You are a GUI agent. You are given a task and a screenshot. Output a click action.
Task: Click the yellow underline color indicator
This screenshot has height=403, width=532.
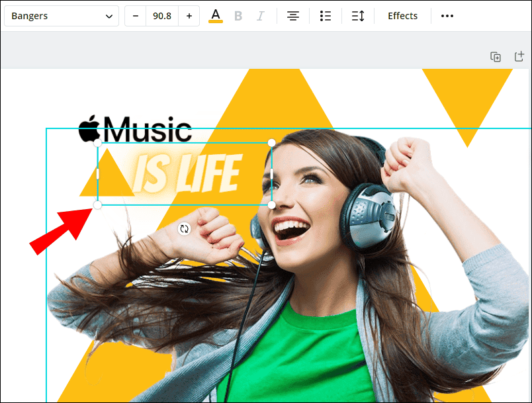pyautogui.click(x=215, y=22)
